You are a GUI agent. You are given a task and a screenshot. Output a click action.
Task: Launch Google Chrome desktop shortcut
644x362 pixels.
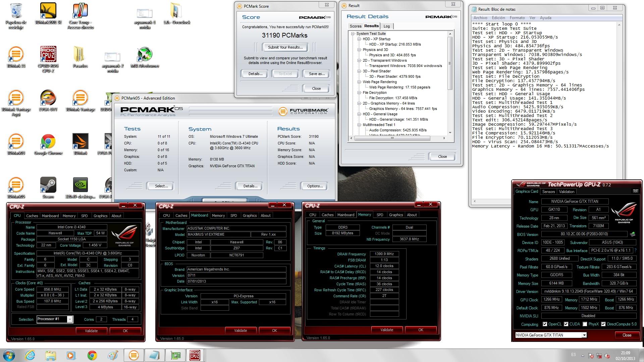point(48,144)
